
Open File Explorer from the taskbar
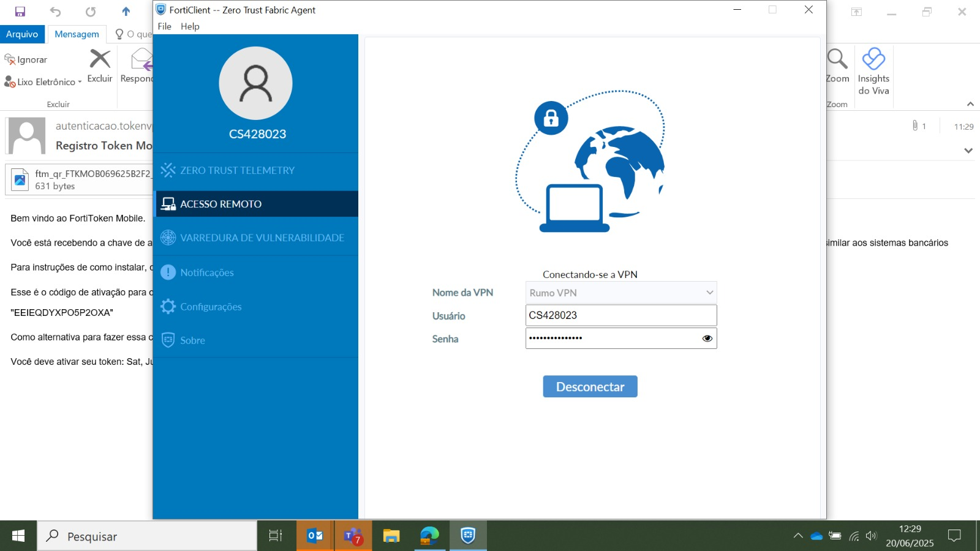(391, 536)
